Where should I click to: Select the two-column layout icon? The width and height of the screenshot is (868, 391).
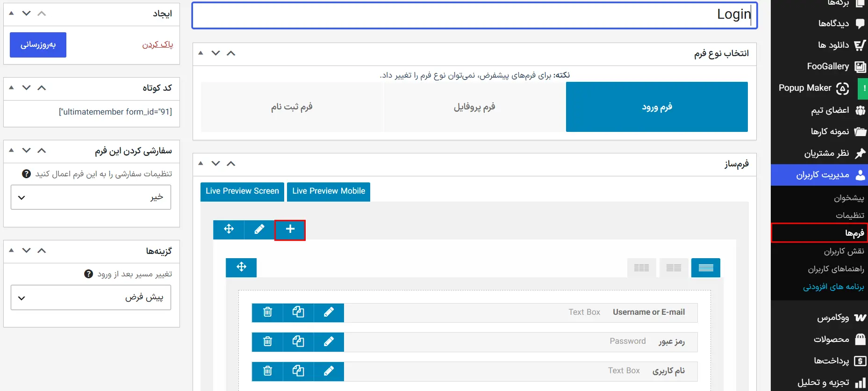[x=674, y=268]
